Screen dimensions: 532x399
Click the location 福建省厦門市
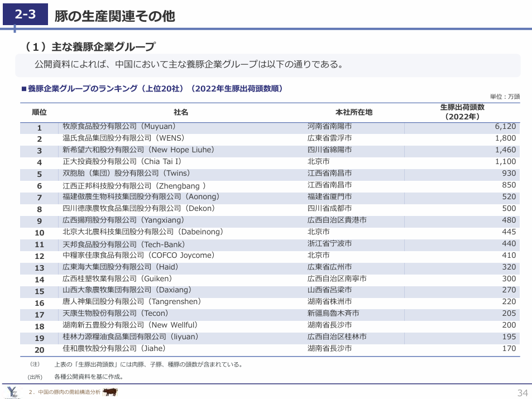(x=329, y=196)
